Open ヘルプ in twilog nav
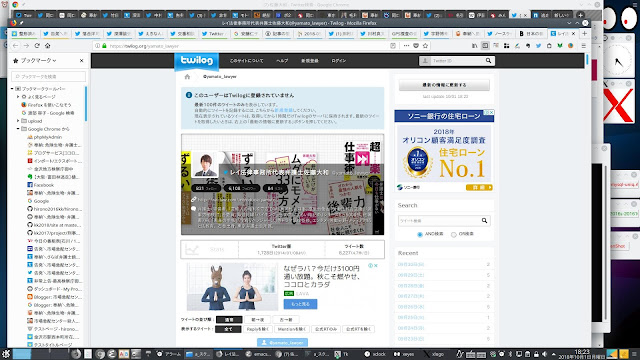 pyautogui.click(x=282, y=61)
